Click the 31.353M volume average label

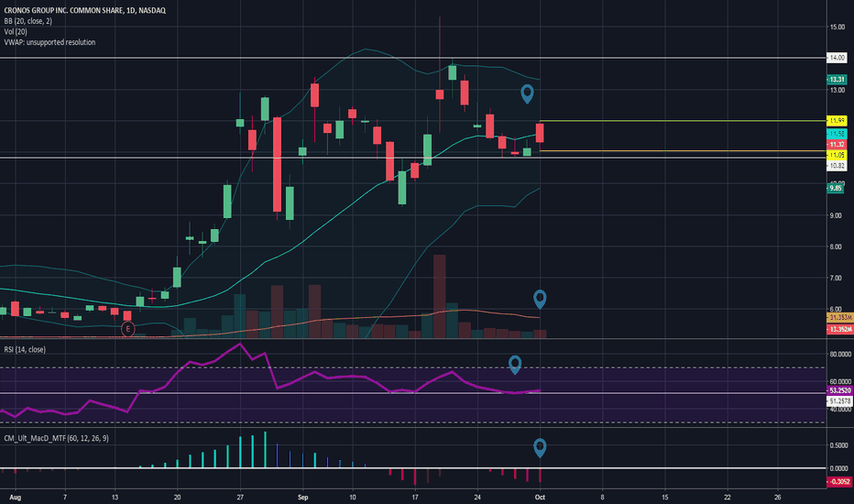coord(840,318)
